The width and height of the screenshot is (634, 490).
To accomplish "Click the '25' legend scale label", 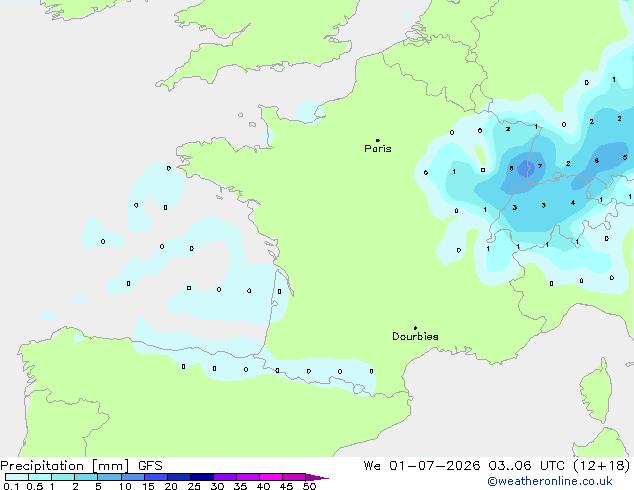I will pos(194,486).
